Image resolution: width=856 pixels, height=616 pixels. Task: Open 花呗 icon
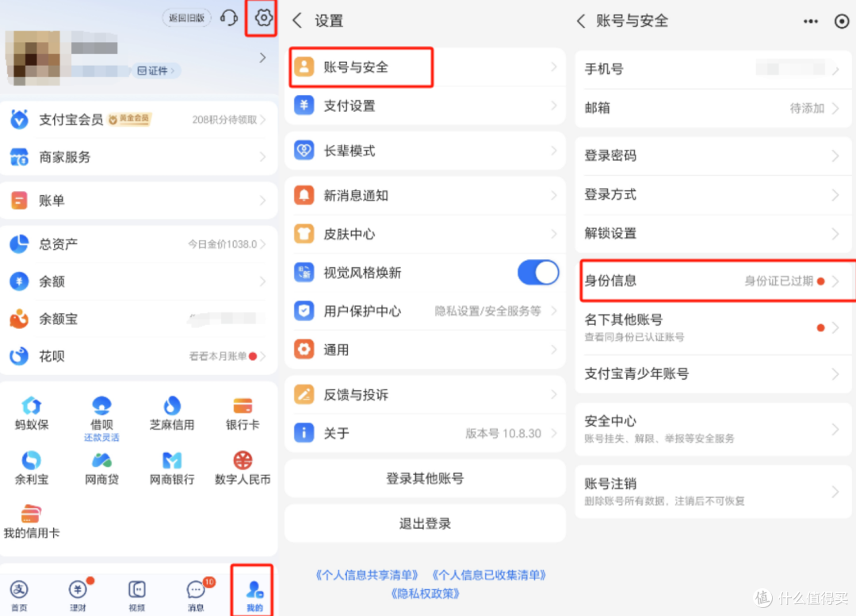19,356
